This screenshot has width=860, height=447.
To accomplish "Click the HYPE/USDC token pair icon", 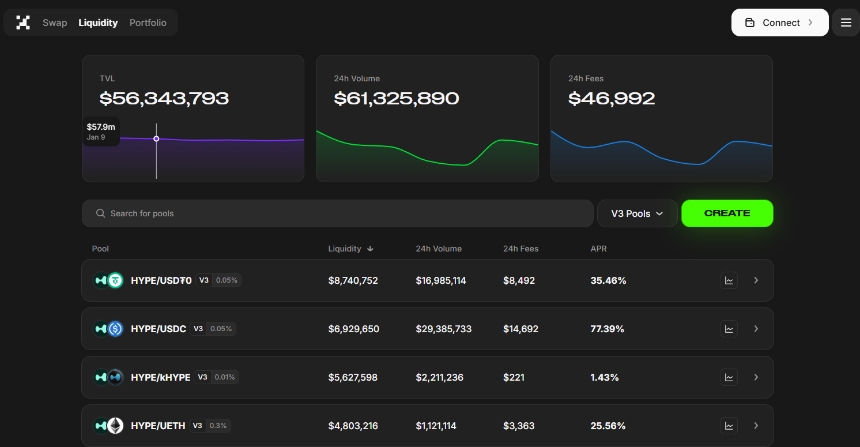I will click(x=109, y=329).
